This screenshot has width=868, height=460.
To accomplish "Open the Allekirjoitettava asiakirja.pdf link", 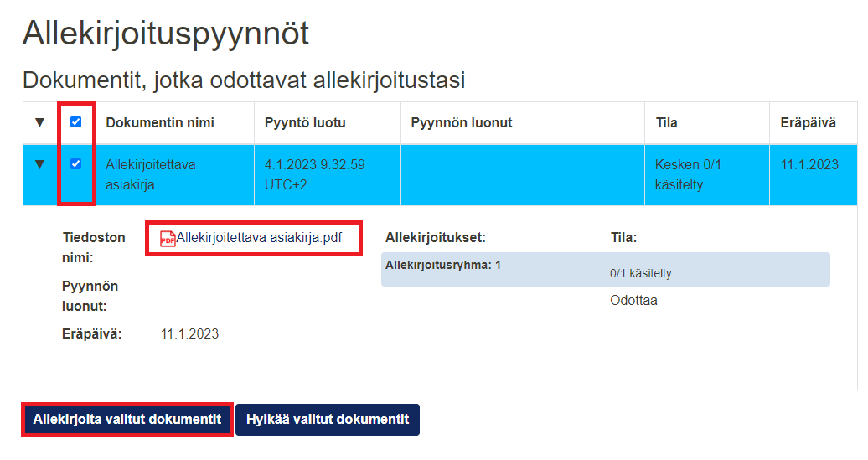I will 259,237.
